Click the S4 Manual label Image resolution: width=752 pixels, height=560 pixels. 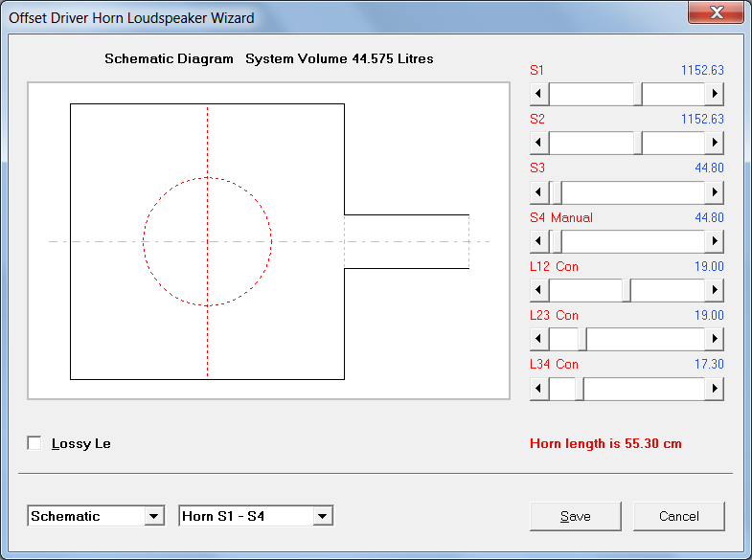(561, 218)
